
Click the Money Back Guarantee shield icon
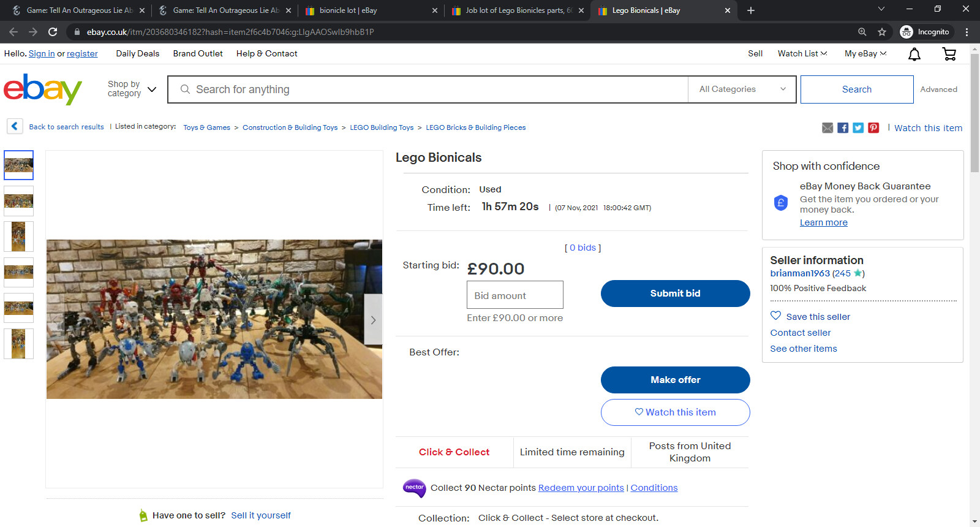781,203
